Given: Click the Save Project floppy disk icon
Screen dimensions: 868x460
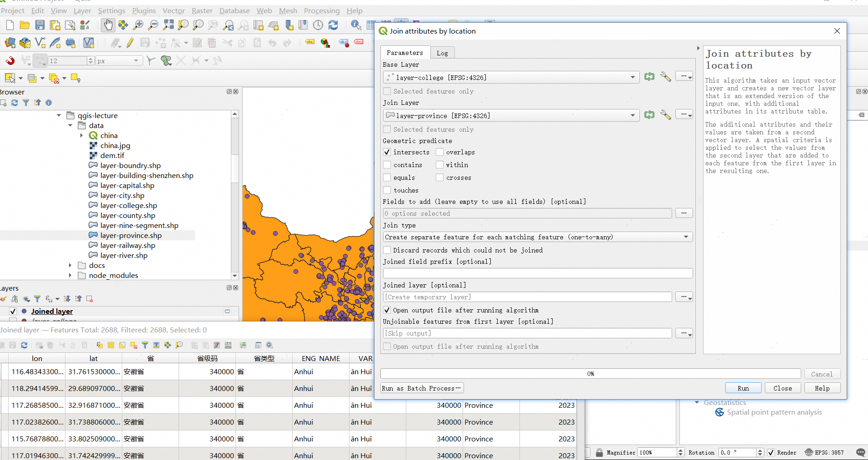Looking at the screenshot, I should [x=40, y=25].
